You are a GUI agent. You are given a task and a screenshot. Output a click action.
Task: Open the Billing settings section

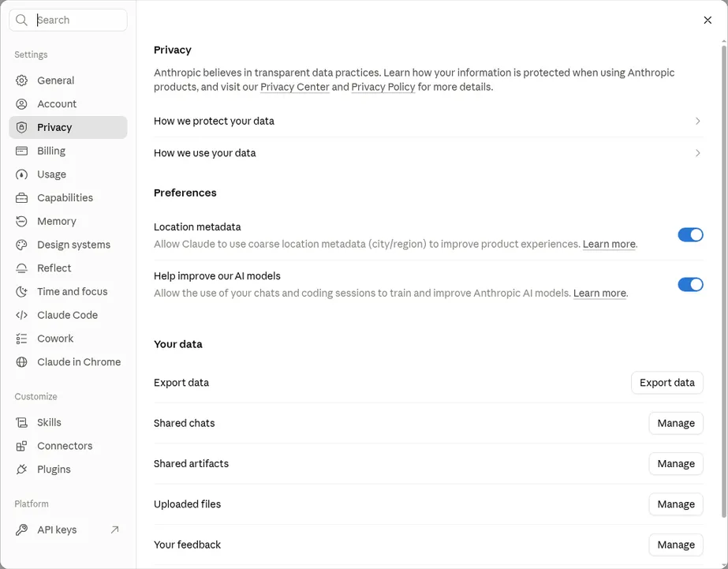68,151
